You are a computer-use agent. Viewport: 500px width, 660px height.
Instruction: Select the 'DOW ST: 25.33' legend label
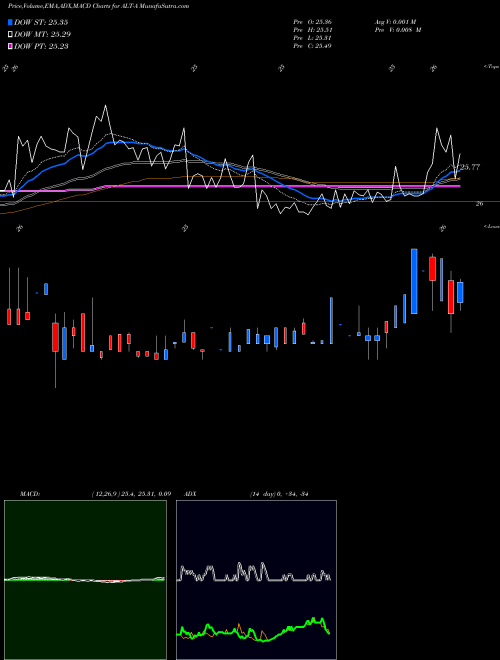tap(41, 22)
